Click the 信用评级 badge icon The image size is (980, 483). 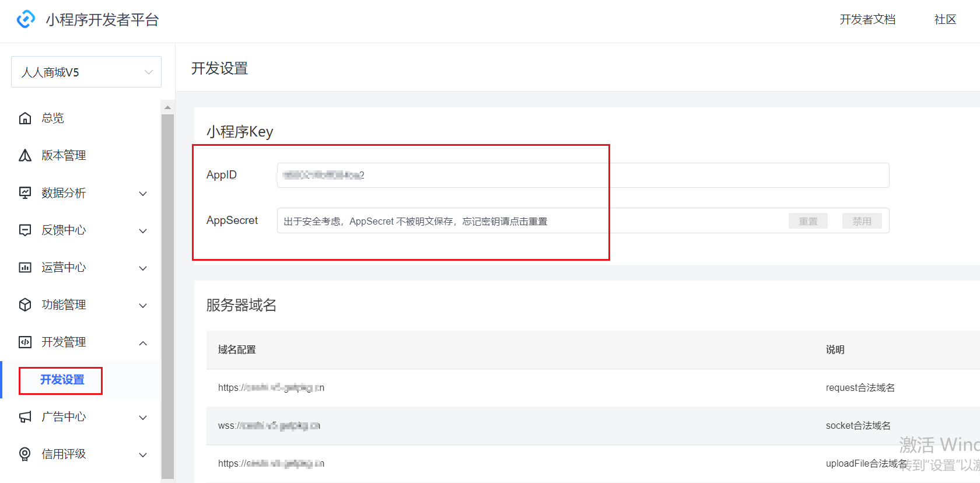pos(25,454)
